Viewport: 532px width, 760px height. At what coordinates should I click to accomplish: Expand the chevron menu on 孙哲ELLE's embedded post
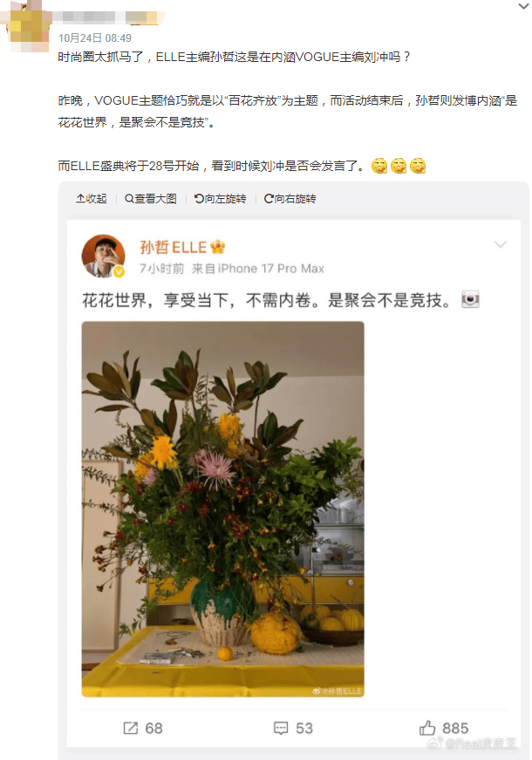click(500, 244)
